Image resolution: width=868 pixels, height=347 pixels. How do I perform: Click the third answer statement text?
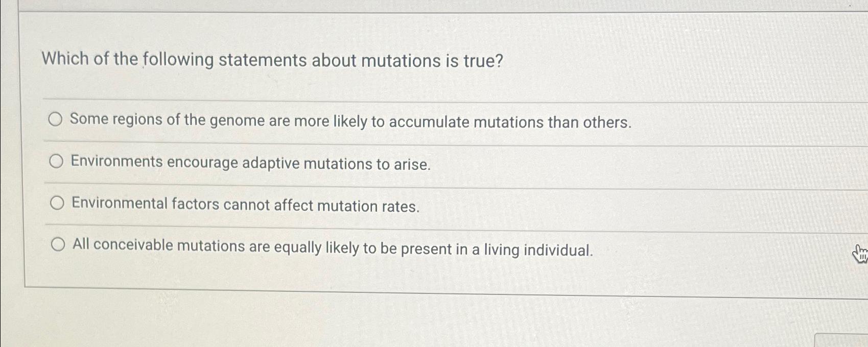(245, 205)
